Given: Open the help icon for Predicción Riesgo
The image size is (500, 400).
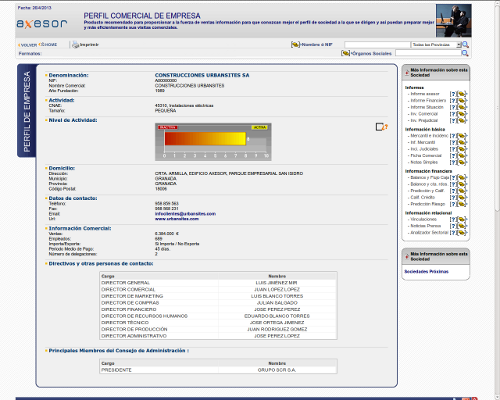Looking at the screenshot, I should point(453,204).
